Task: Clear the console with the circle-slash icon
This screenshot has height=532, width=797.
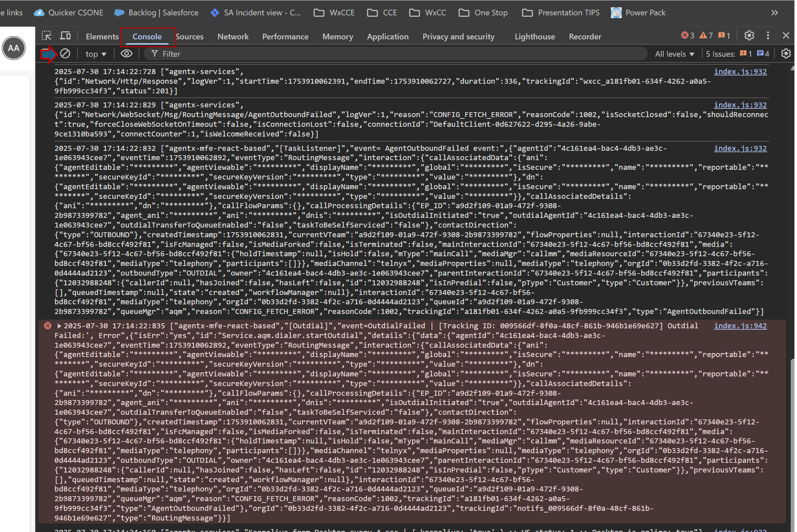Action: (65, 54)
